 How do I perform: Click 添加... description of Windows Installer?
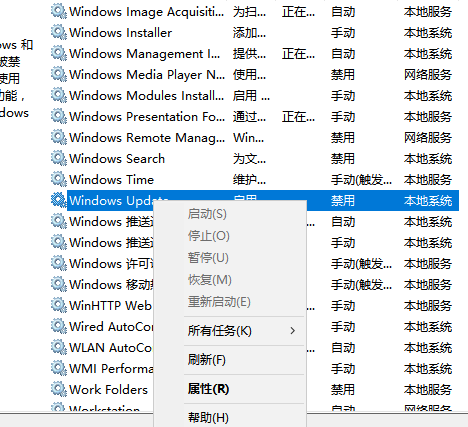click(x=249, y=33)
